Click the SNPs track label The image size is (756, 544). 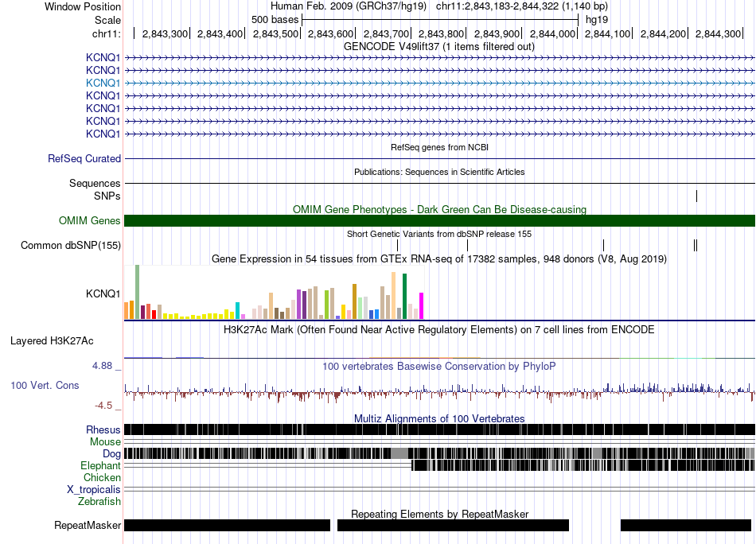[107, 196]
